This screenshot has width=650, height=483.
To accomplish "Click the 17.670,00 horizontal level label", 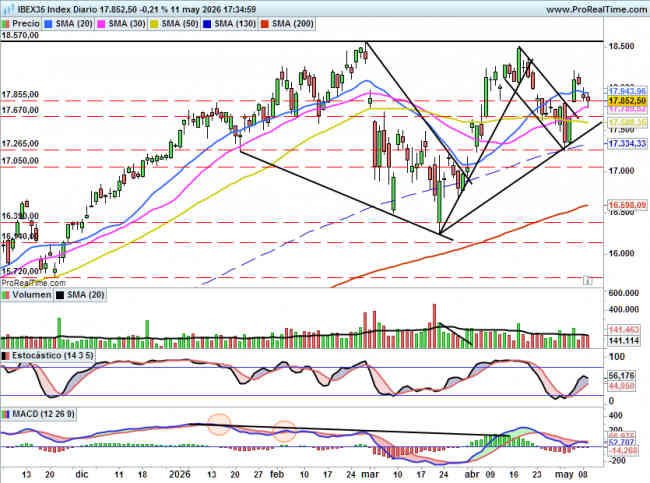I will coord(20,110).
